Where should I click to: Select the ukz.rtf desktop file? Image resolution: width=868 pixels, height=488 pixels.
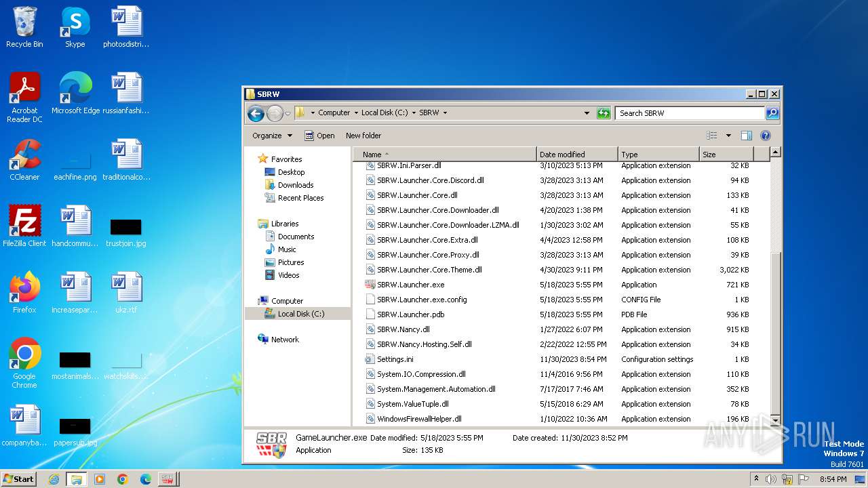pyautogui.click(x=126, y=293)
